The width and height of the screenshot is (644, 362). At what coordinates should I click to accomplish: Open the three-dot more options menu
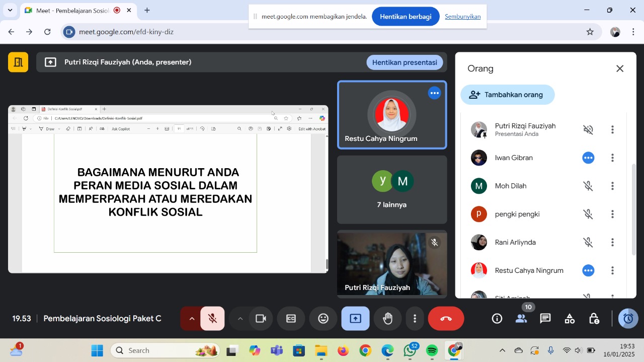pyautogui.click(x=415, y=319)
